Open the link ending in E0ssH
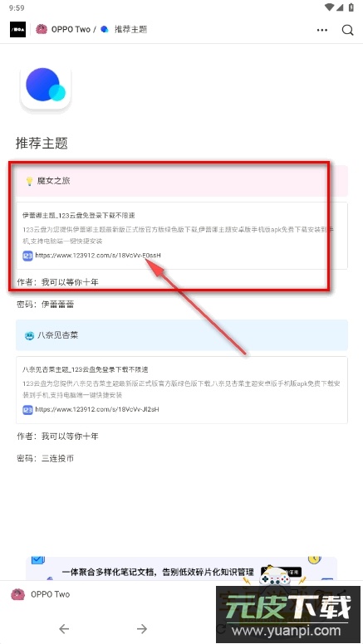This screenshot has width=363, height=644. [98, 256]
